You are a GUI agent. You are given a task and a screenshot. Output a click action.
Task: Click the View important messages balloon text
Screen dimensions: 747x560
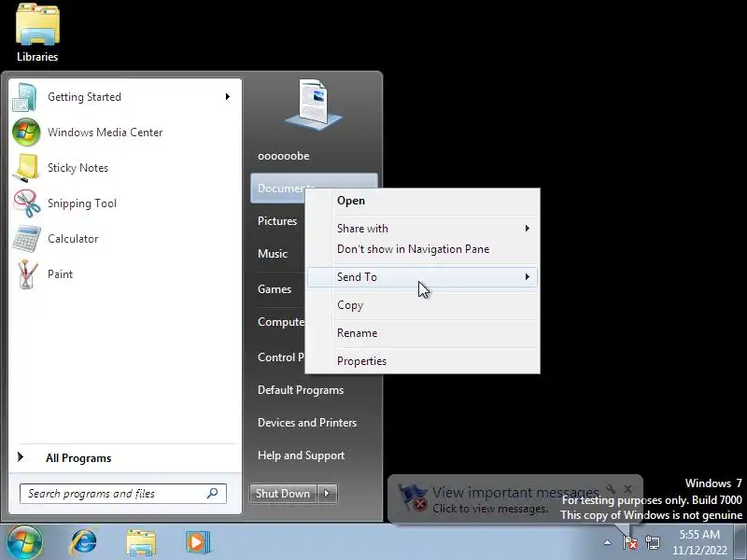[x=516, y=492]
